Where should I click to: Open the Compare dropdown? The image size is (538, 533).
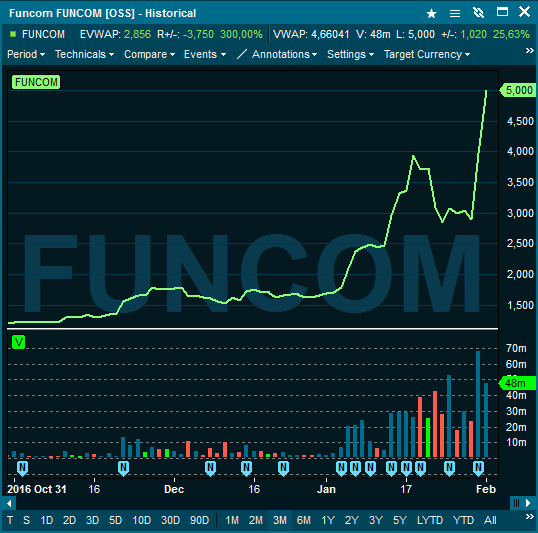point(150,54)
